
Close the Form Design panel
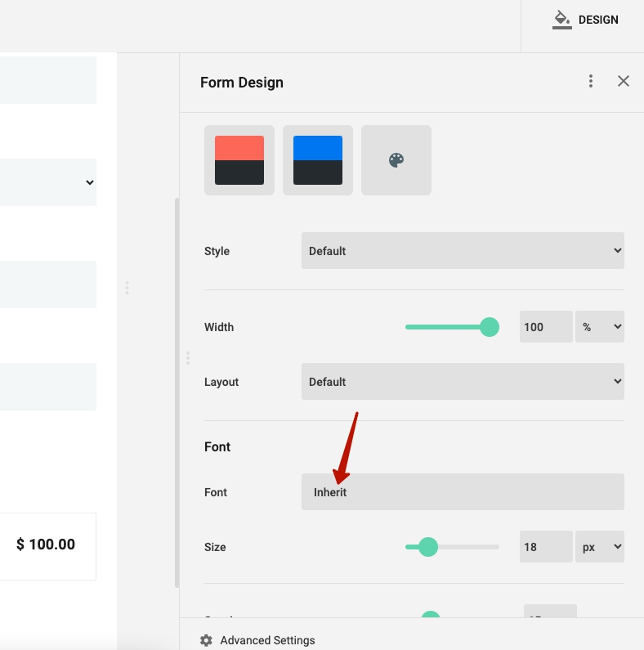(624, 81)
